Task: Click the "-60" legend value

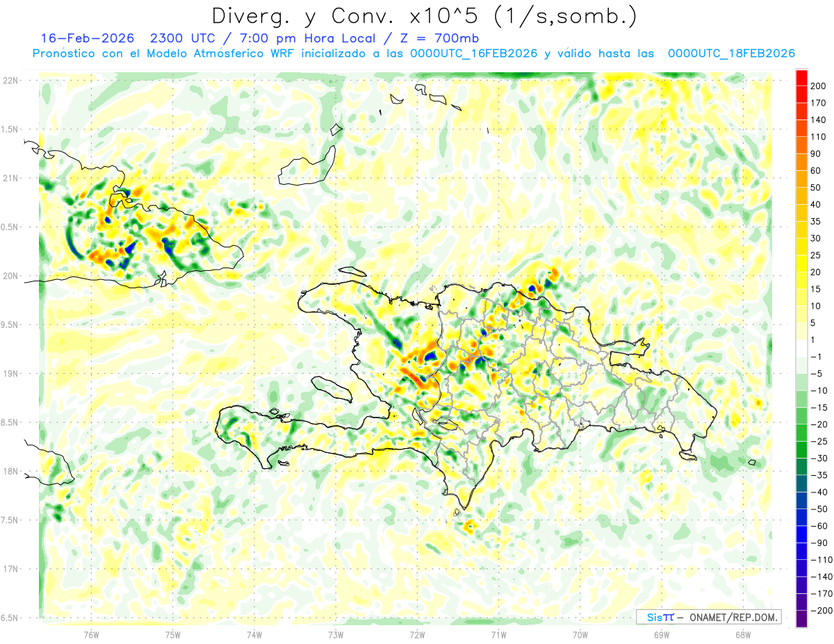Action: [x=819, y=526]
